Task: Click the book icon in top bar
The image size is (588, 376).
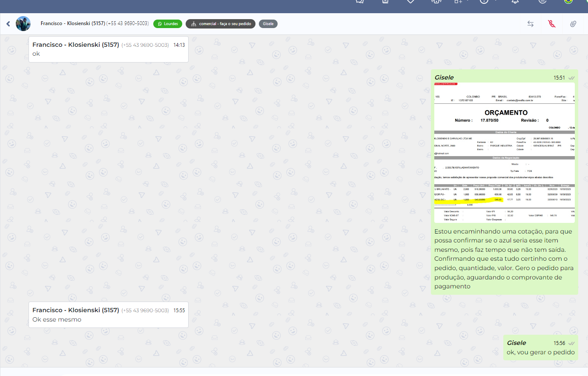Action: pos(385,2)
